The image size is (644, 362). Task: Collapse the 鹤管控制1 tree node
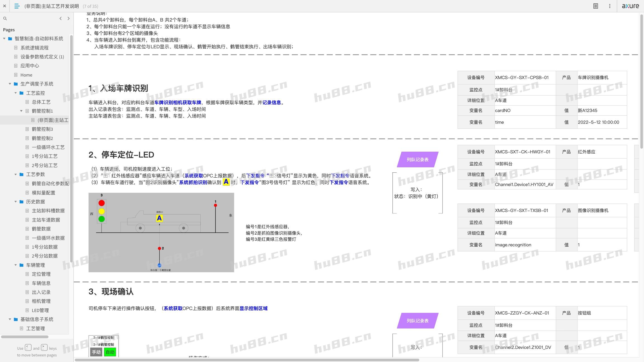pyautogui.click(x=21, y=111)
